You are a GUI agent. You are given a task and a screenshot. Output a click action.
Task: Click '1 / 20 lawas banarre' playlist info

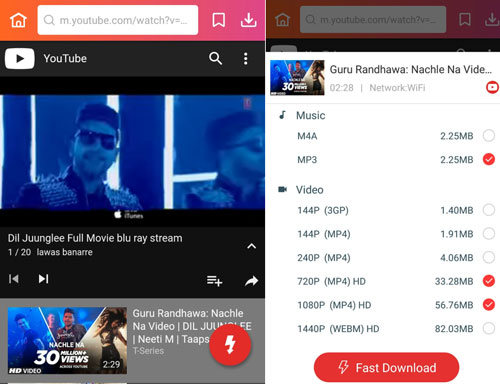click(50, 252)
